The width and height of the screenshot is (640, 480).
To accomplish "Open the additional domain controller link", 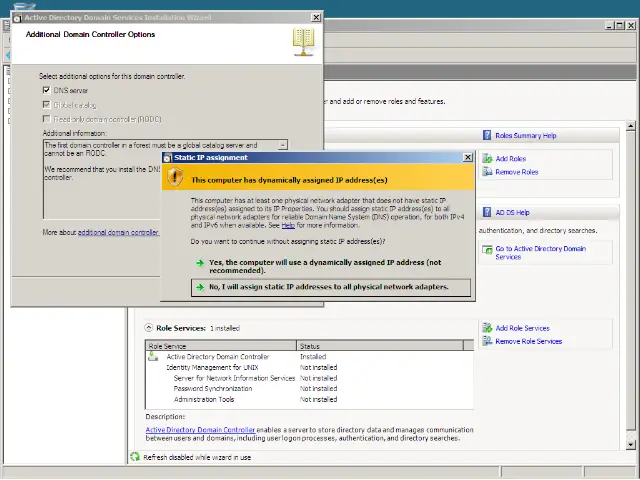I will [x=118, y=233].
